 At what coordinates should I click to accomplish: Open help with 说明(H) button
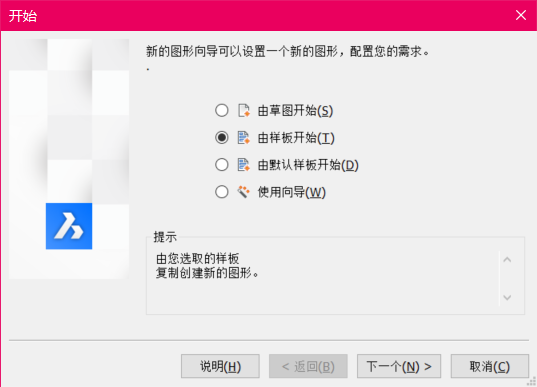coord(220,366)
